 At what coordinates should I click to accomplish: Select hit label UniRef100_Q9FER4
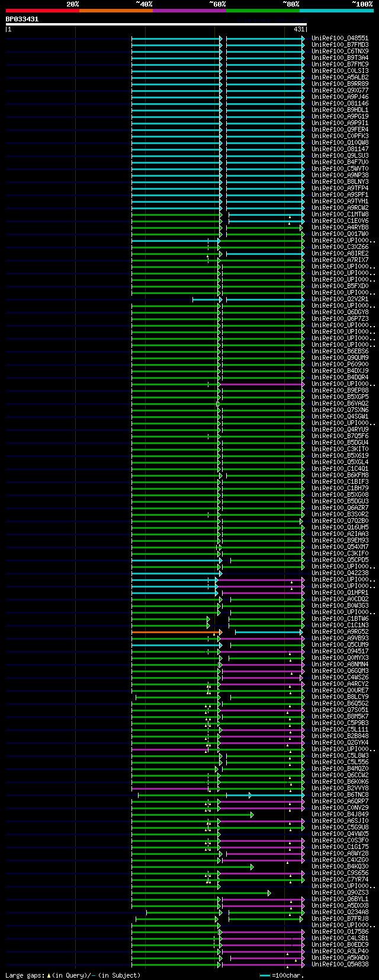click(x=340, y=130)
